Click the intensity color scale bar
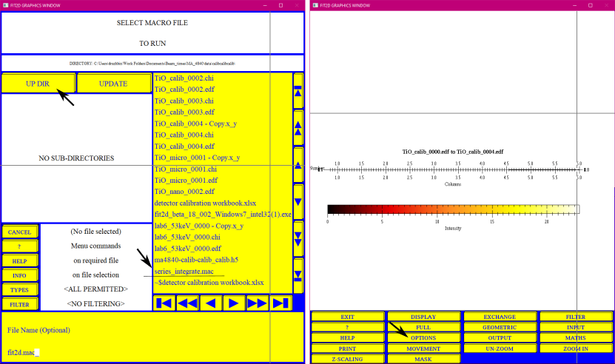Image resolution: width=615 pixels, height=364 pixels. point(453,209)
